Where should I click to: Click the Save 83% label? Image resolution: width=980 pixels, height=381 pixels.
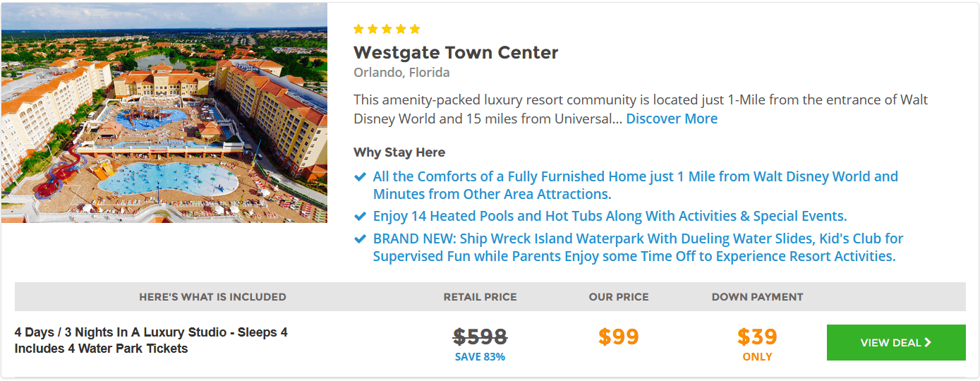tap(480, 357)
